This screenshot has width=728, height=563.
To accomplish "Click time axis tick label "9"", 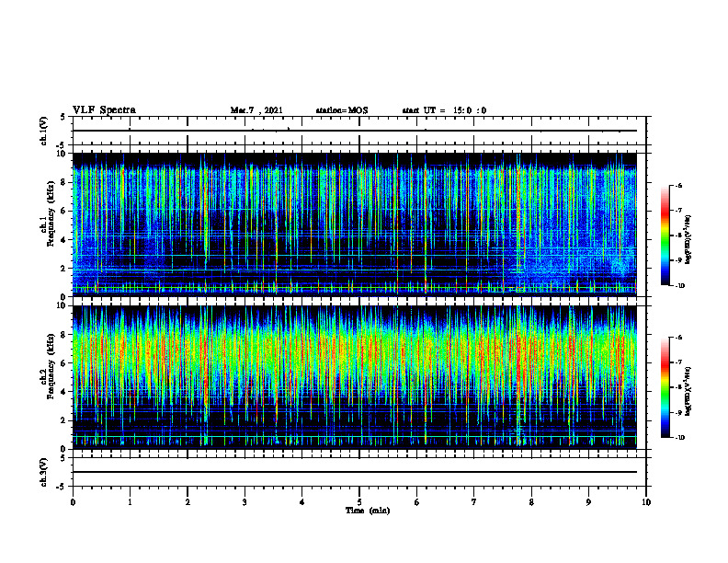I will pyautogui.click(x=588, y=502).
